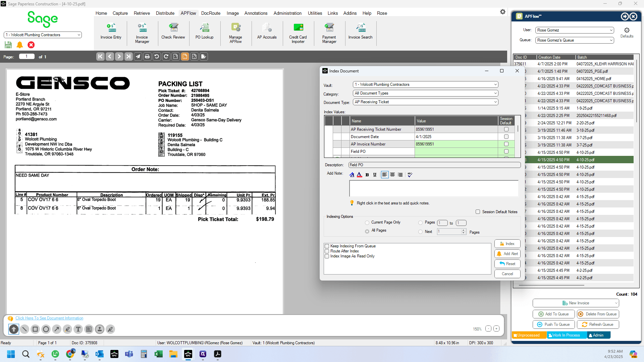Open the company selector dropdown under the Sage logo
Viewport: 644px width, 362px height.
79,35
